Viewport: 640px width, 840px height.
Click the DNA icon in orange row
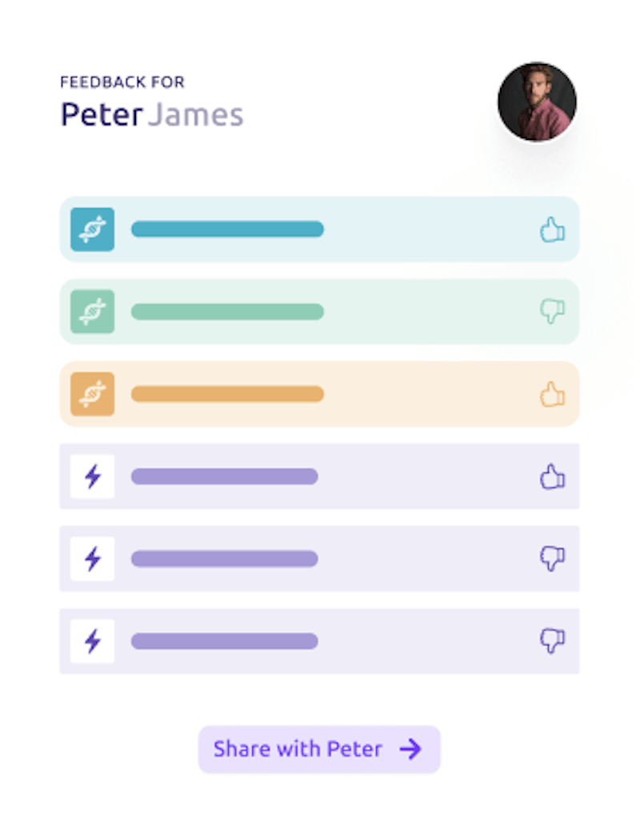coord(92,394)
